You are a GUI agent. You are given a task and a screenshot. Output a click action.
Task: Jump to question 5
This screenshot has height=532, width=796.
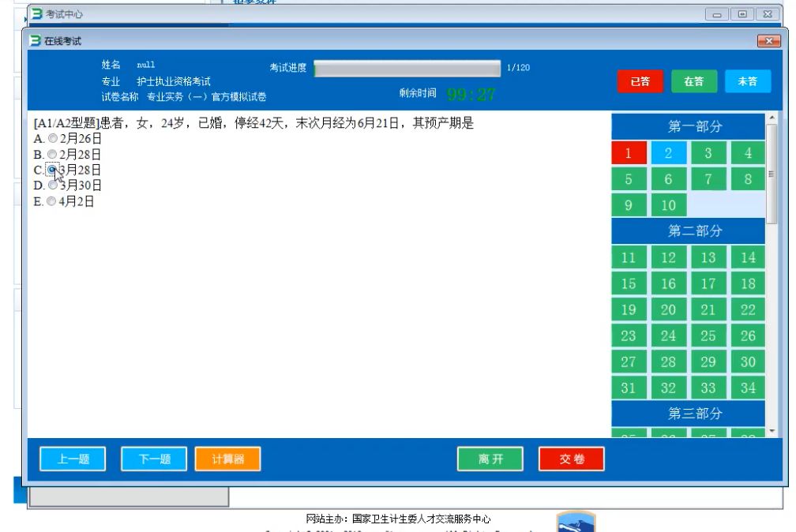(x=629, y=179)
